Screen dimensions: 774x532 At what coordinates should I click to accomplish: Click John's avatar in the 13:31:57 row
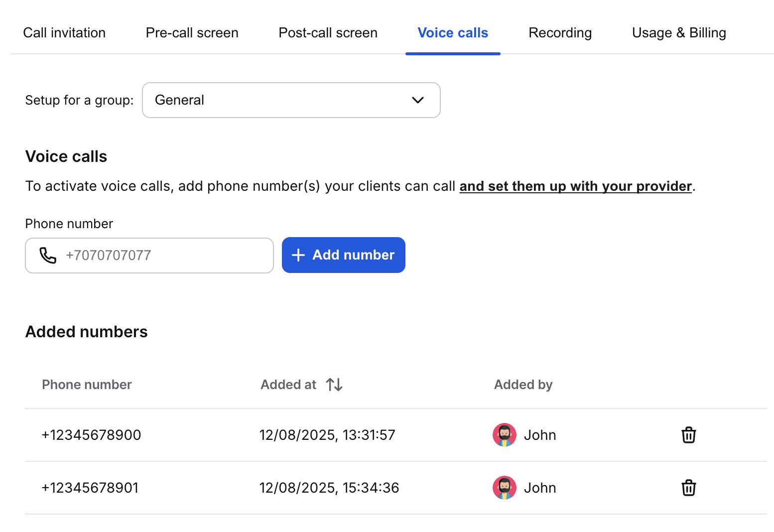pos(504,435)
